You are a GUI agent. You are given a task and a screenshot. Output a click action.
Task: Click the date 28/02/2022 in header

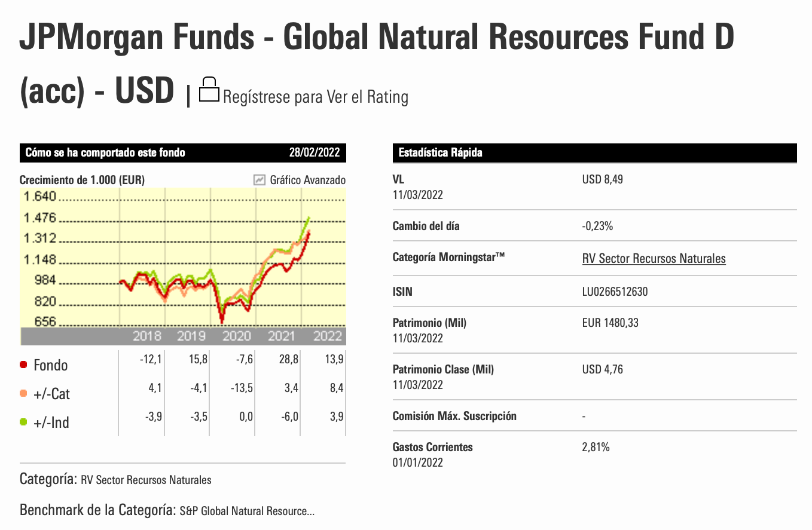[315, 153]
